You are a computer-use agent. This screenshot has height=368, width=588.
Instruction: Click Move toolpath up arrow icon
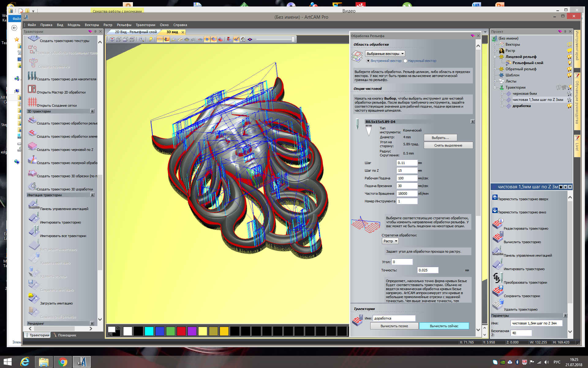495,197
